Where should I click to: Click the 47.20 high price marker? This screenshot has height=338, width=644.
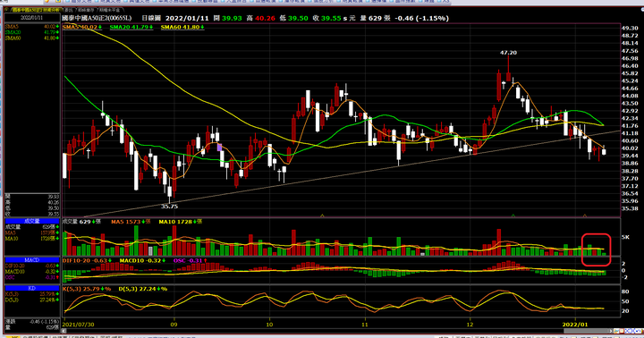508,53
